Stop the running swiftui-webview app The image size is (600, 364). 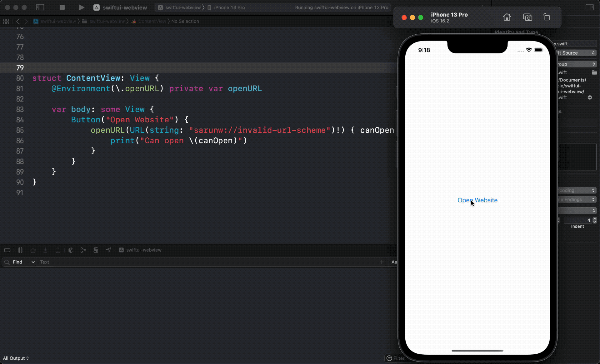click(62, 7)
